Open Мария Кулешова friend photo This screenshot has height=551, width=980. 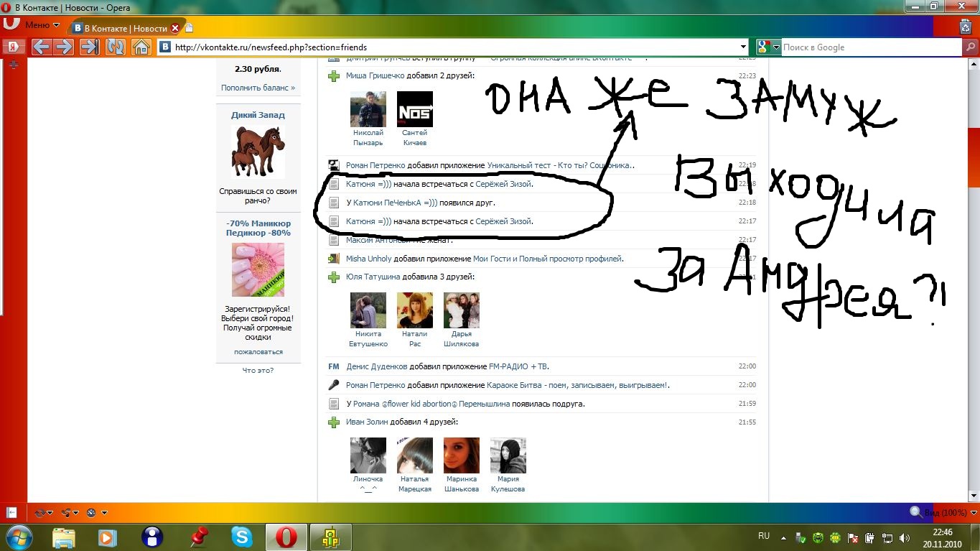coord(508,455)
